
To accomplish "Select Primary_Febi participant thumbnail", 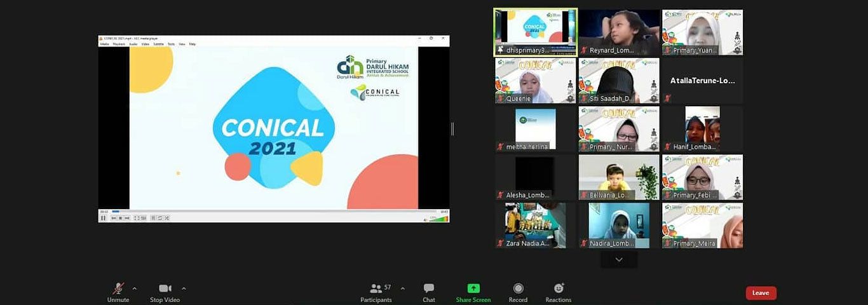I will [x=702, y=177].
